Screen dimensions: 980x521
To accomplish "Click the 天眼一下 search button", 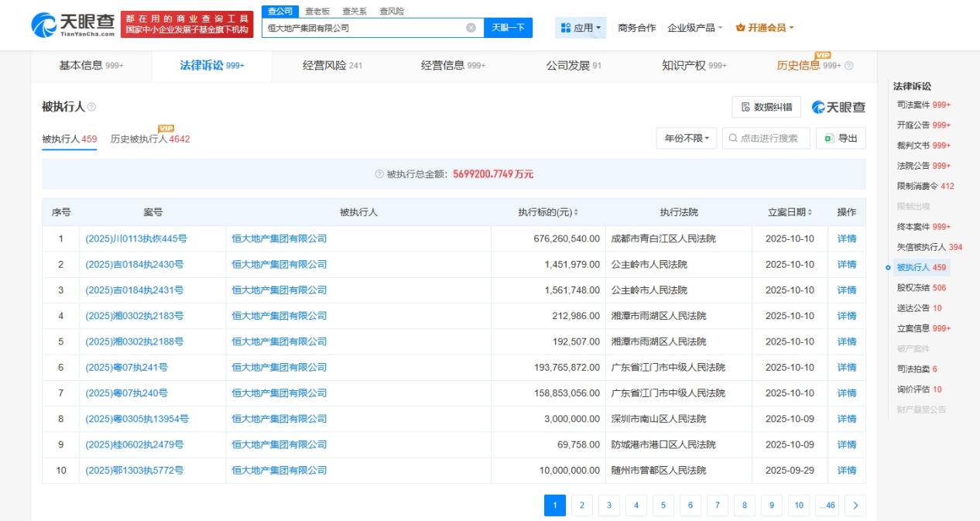I will [x=509, y=28].
